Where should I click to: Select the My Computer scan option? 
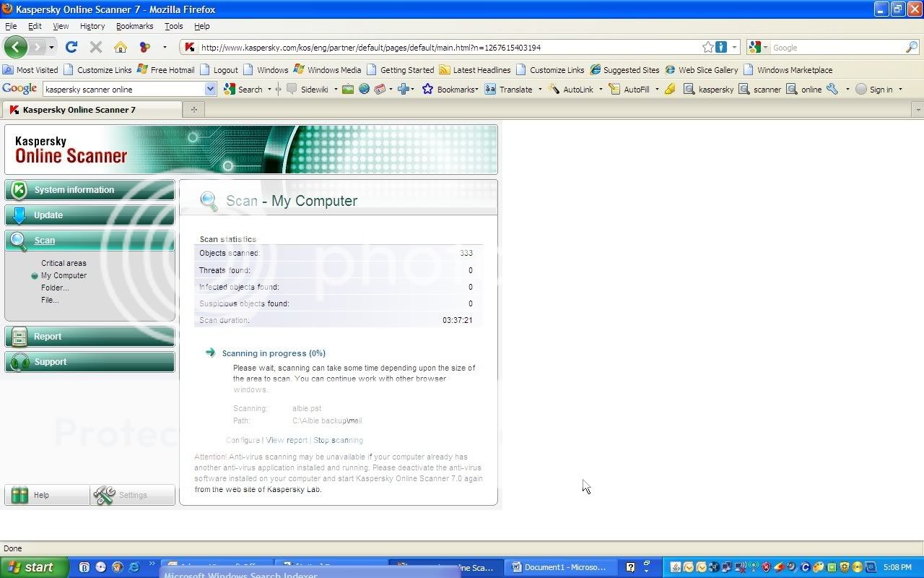(x=64, y=275)
